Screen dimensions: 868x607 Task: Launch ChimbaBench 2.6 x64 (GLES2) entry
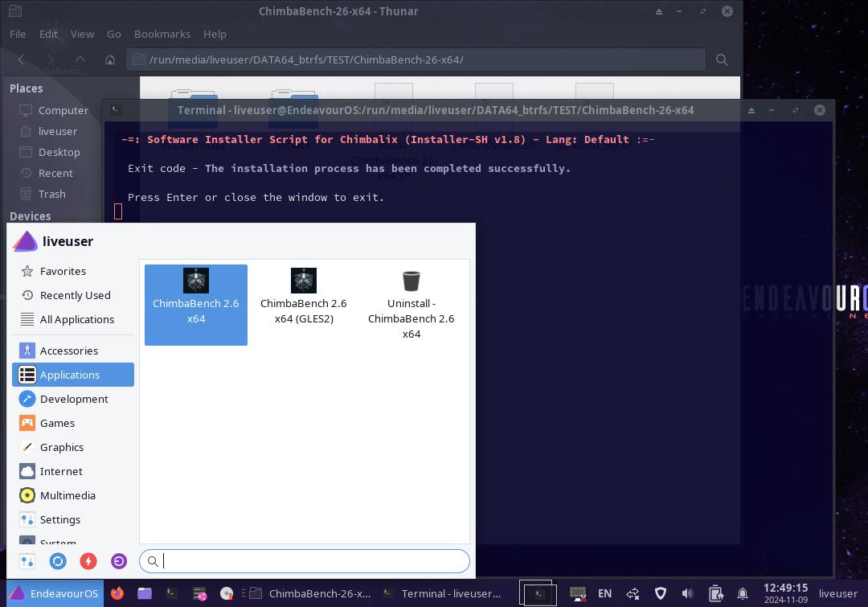pyautogui.click(x=303, y=305)
